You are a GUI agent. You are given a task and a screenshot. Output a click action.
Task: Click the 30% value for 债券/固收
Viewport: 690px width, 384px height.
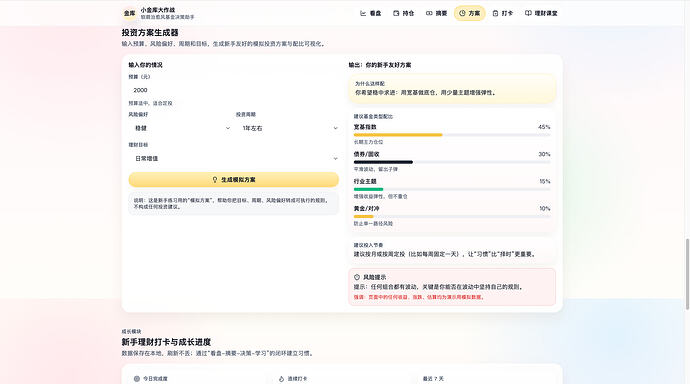544,154
